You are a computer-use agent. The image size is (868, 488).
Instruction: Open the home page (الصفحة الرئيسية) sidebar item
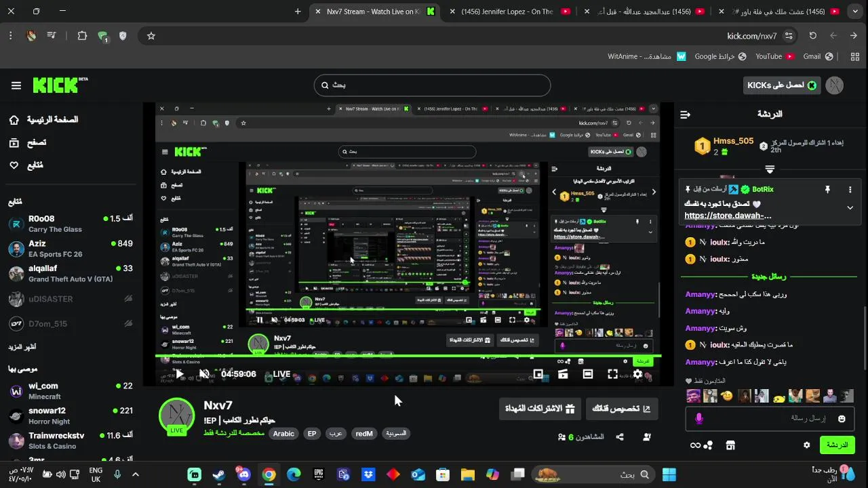pyautogui.click(x=43, y=119)
